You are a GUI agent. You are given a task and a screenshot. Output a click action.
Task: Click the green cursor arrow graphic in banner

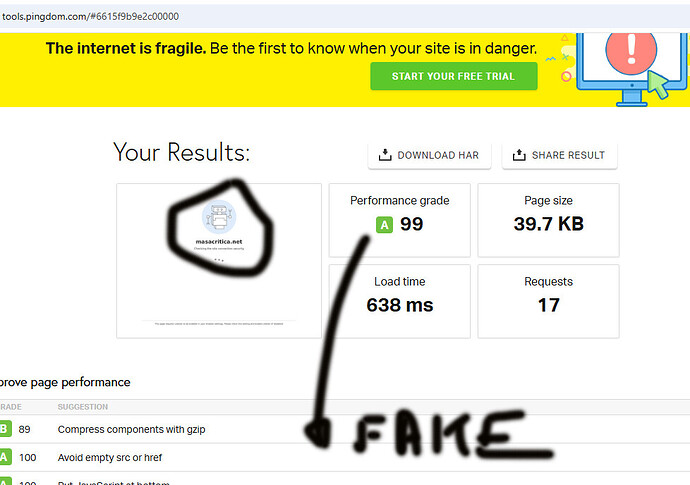658,84
